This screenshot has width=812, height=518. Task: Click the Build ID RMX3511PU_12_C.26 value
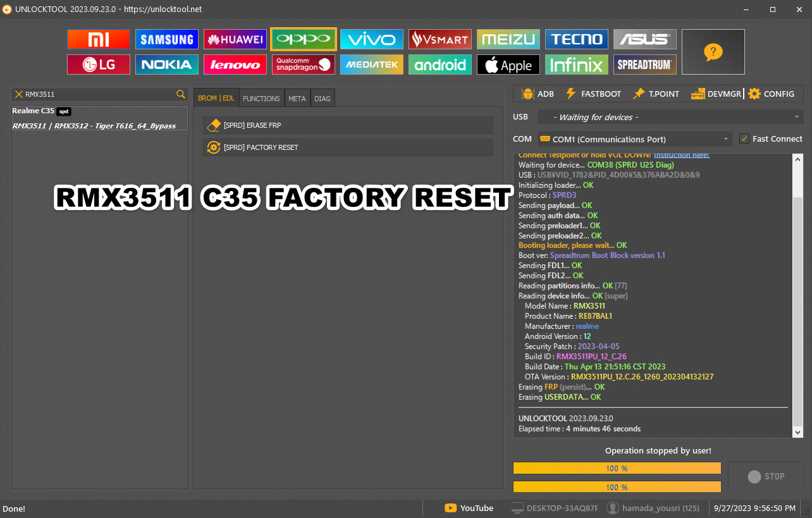pos(591,357)
